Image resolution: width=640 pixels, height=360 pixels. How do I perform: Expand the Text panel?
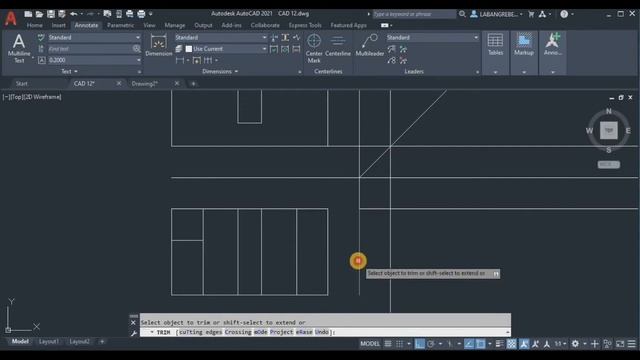pos(69,71)
